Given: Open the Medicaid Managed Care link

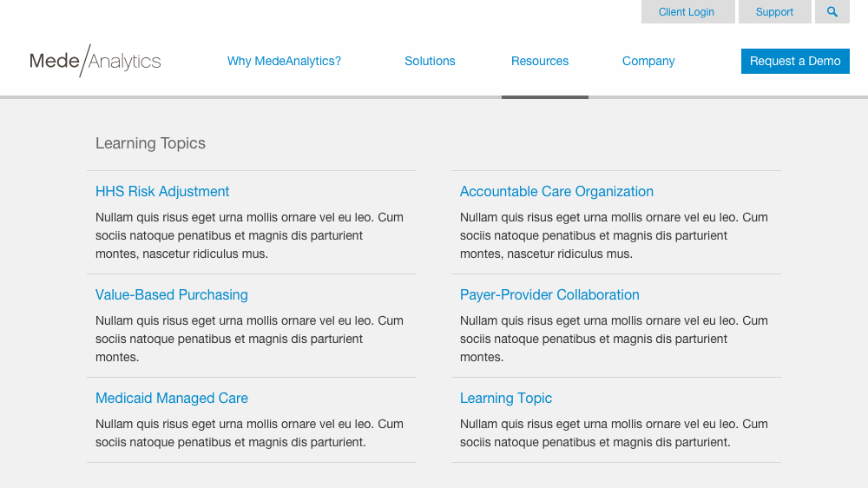Looking at the screenshot, I should click(x=172, y=399).
